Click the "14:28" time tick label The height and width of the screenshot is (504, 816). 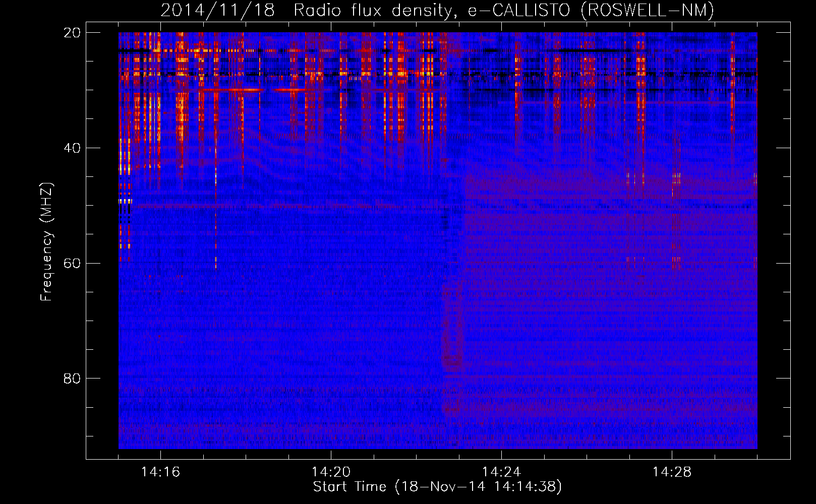click(x=672, y=472)
